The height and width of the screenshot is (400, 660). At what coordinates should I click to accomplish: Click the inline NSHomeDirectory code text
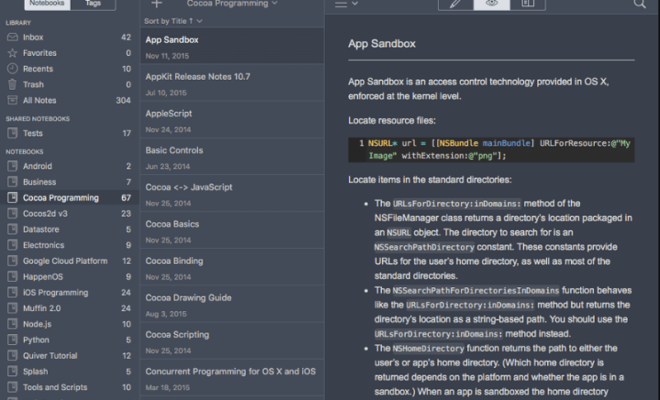[x=428, y=349]
